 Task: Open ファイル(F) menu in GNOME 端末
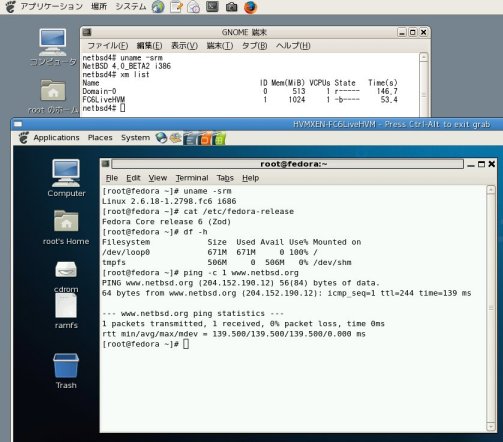107,46
